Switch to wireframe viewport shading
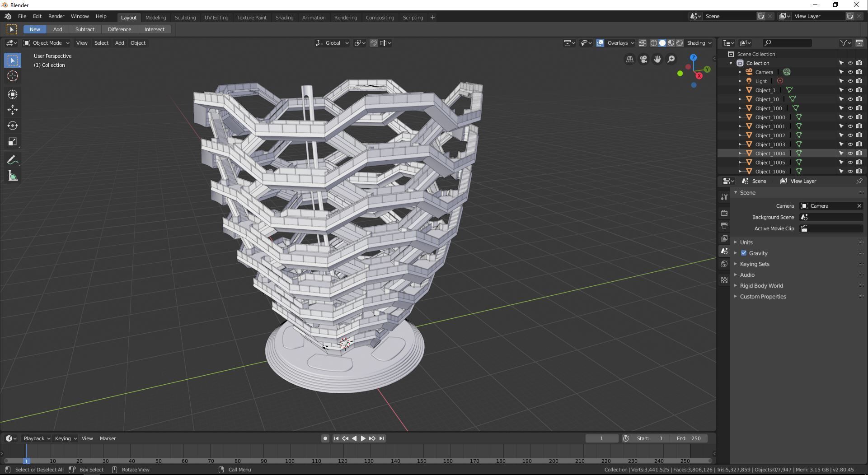868x475 pixels. [653, 43]
